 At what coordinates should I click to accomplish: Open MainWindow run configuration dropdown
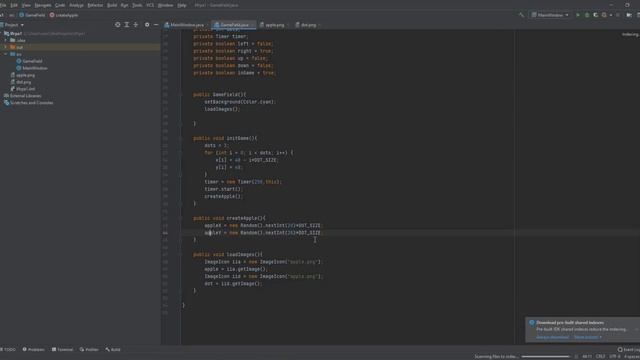coord(550,15)
